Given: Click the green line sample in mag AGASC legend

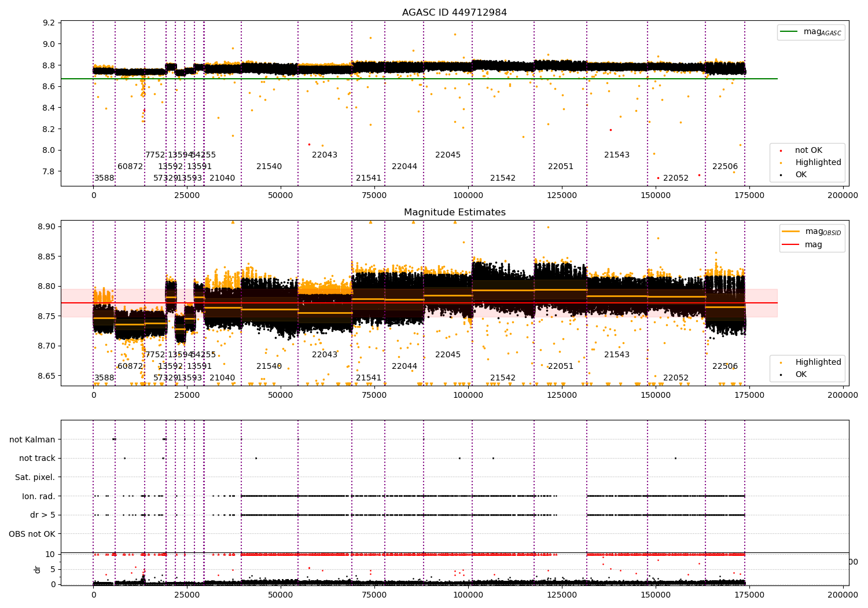Looking at the screenshot, I should tap(789, 32).
